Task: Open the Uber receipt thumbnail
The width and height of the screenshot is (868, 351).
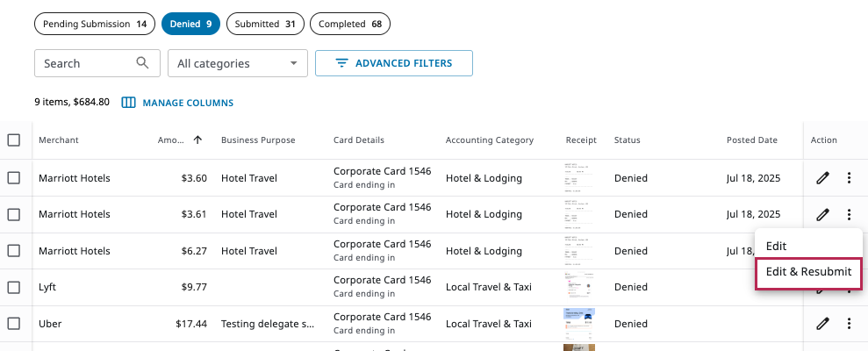Action: tap(579, 324)
